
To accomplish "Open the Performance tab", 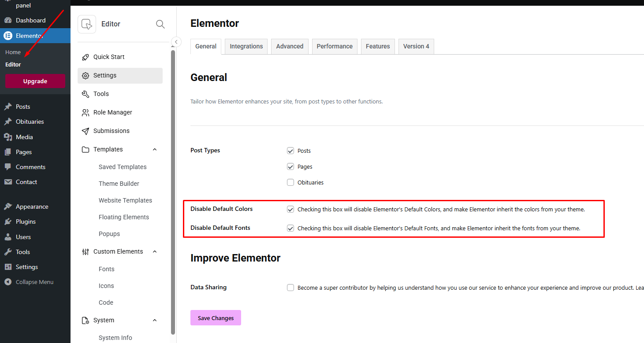I will click(335, 46).
